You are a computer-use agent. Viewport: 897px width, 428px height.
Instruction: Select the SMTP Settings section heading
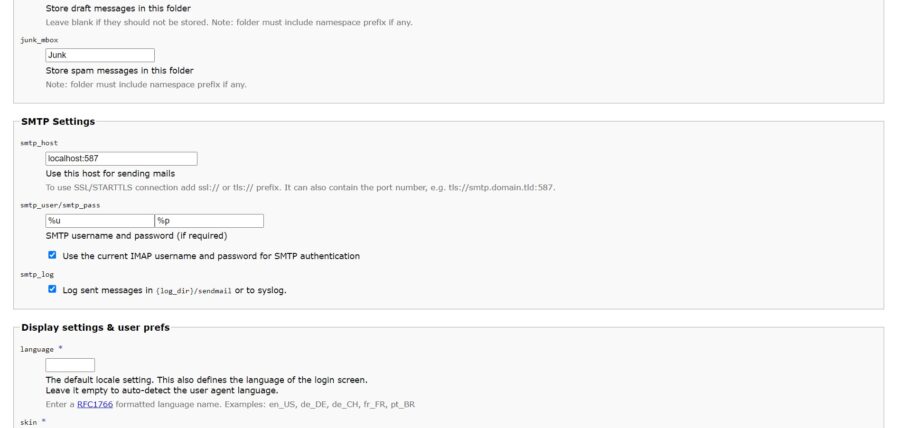(x=58, y=121)
